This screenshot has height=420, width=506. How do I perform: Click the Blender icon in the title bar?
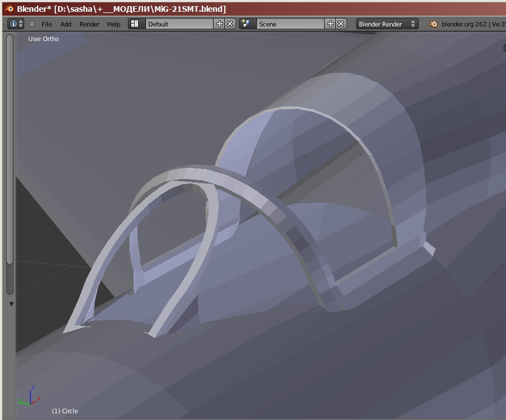[8, 8]
